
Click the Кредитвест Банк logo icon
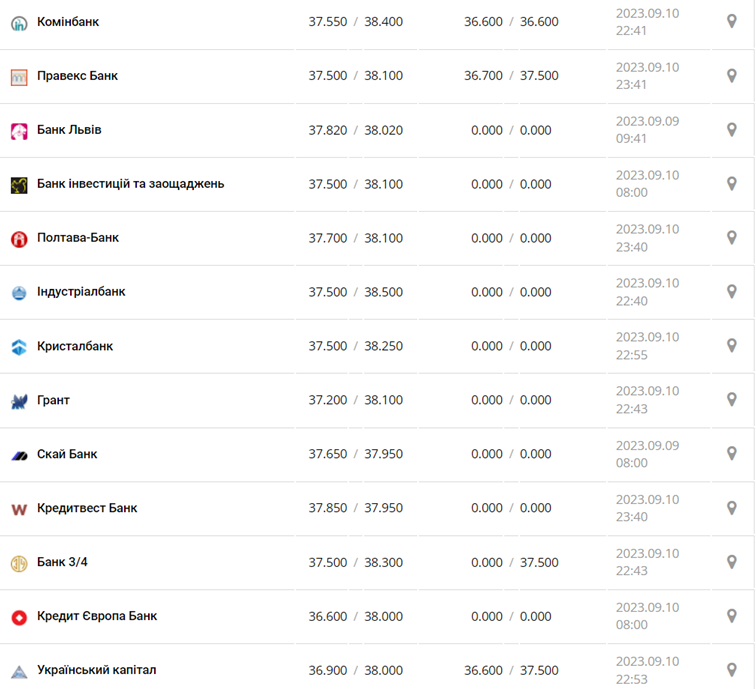[x=19, y=509]
